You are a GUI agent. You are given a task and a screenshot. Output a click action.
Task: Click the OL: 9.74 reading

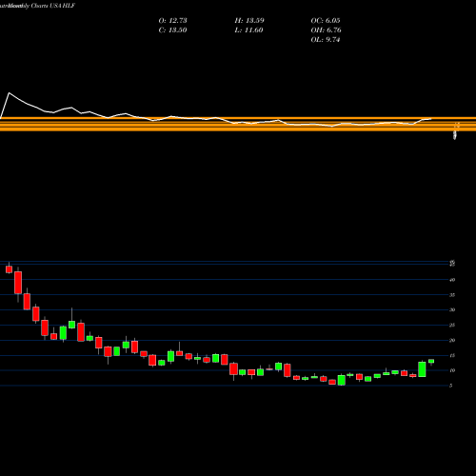click(x=326, y=40)
